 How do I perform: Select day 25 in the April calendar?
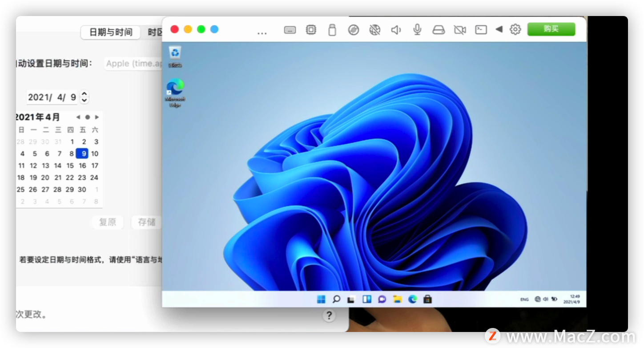tap(21, 189)
